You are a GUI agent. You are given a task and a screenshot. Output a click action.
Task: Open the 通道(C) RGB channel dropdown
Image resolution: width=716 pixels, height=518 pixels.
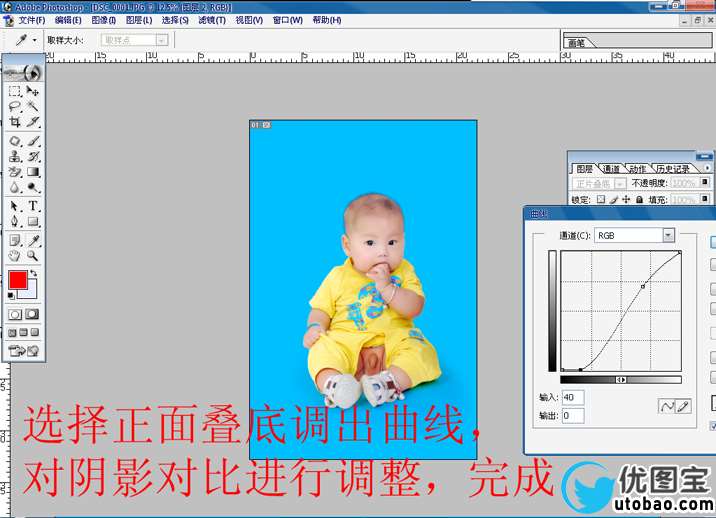tap(668, 235)
